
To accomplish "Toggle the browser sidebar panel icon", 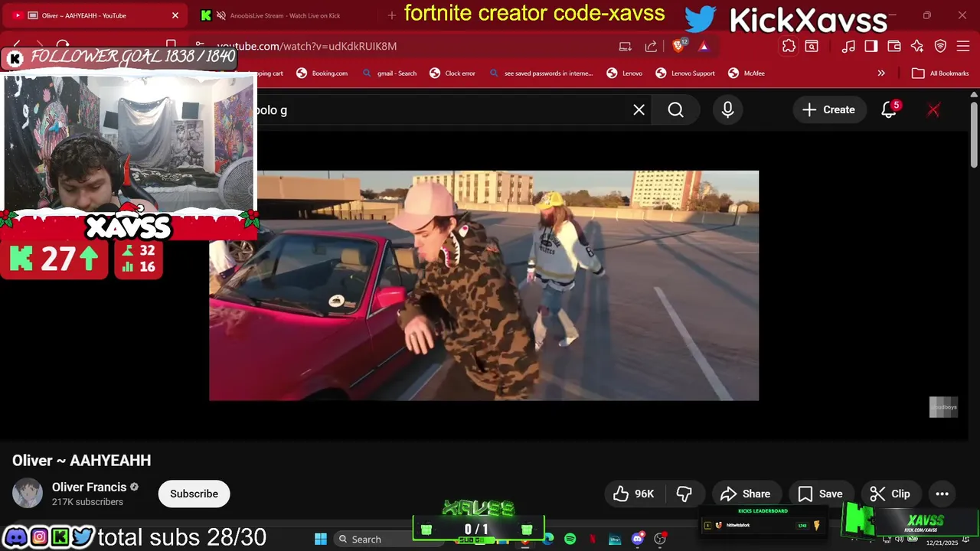I will (871, 46).
